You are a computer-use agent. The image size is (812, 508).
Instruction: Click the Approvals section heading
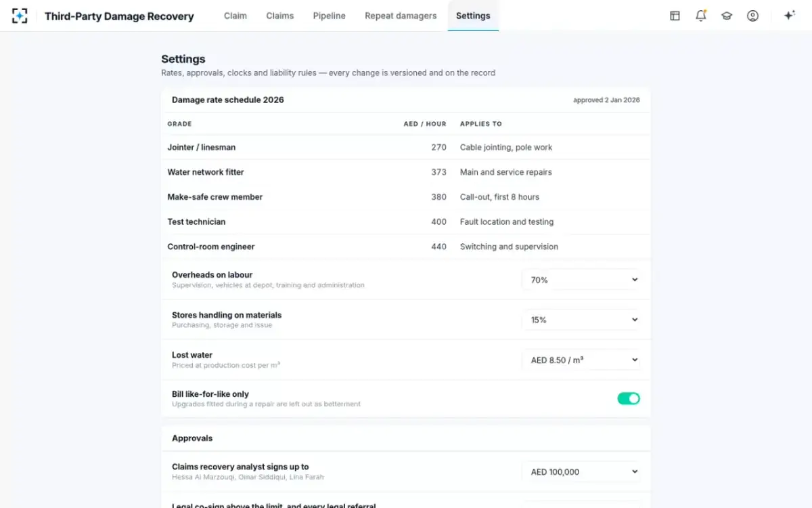[x=192, y=438]
